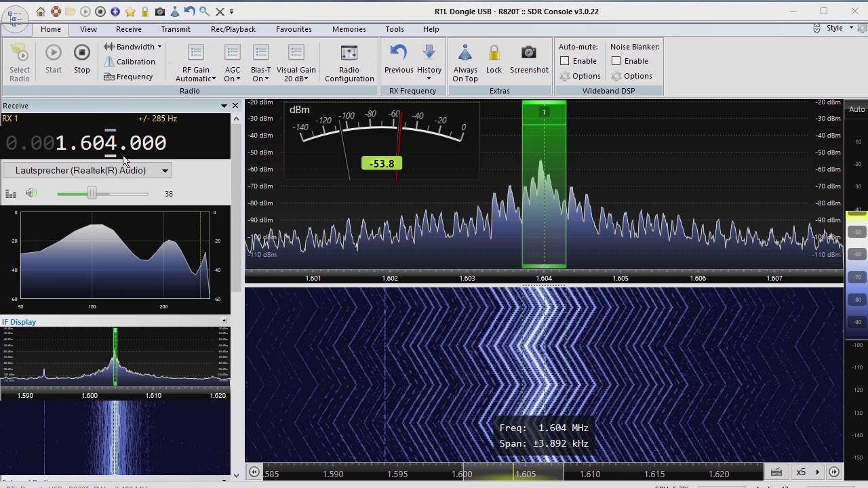Viewport: 868px width, 488px height.
Task: Open the Style dropdown at top right
Action: pos(840,28)
